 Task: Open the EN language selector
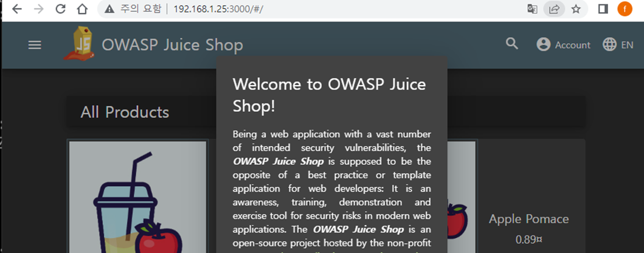618,44
